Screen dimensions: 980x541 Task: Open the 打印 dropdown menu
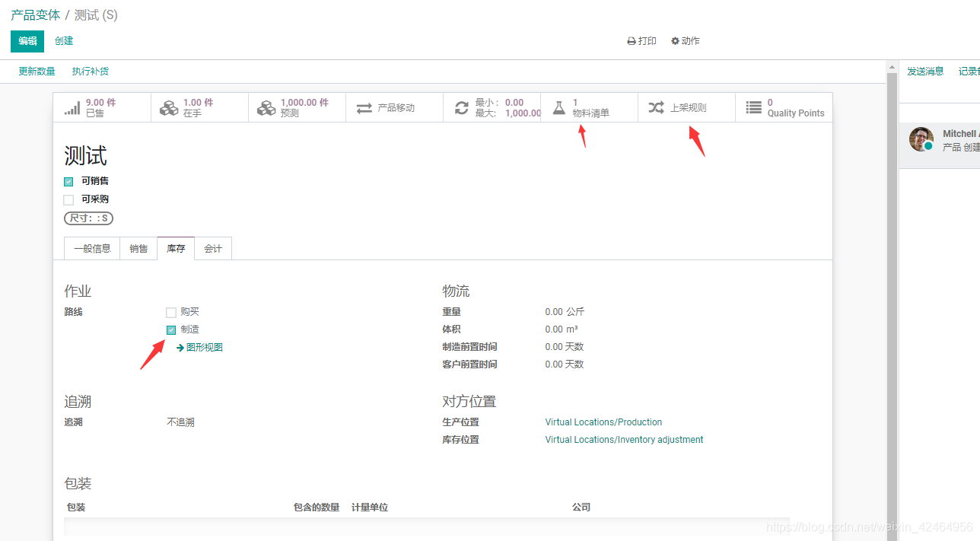pos(641,41)
